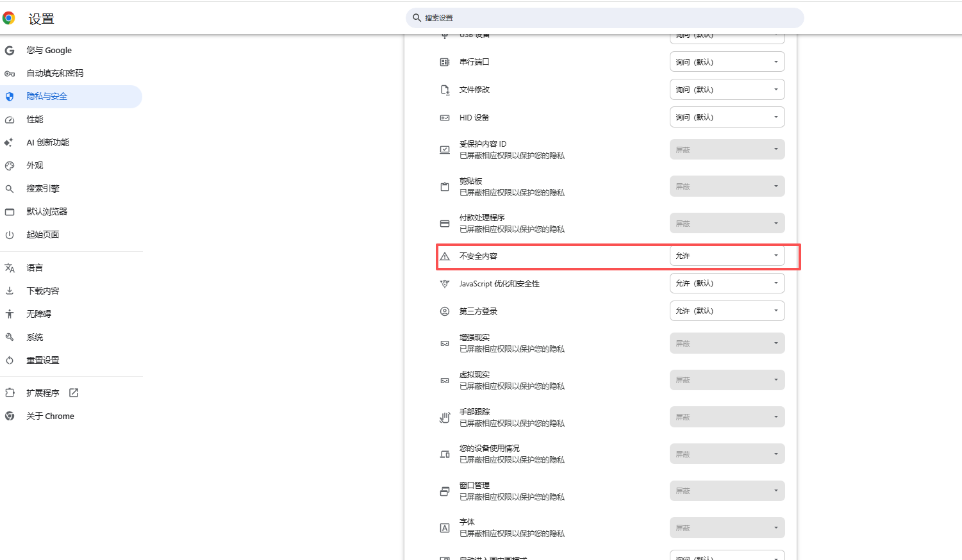Open the 性能 settings section
962x560 pixels.
(71, 119)
